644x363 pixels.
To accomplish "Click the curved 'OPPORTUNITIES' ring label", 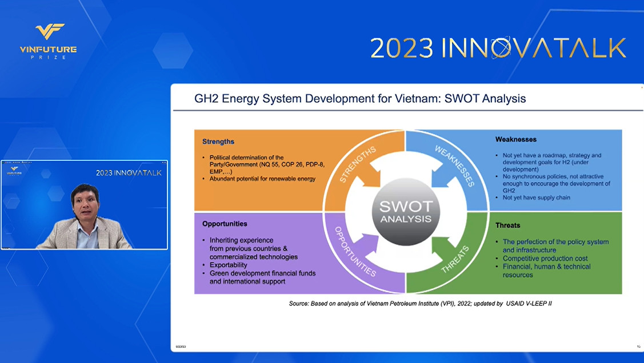I will coord(355,252).
